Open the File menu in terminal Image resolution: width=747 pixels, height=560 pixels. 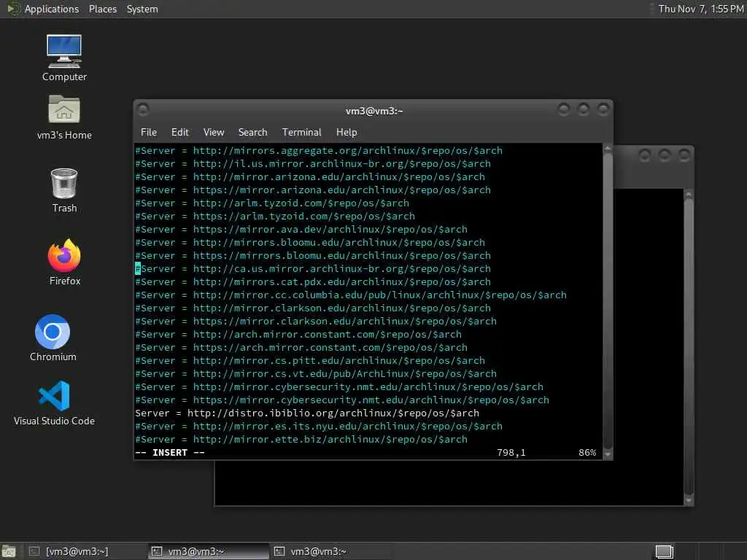point(149,133)
